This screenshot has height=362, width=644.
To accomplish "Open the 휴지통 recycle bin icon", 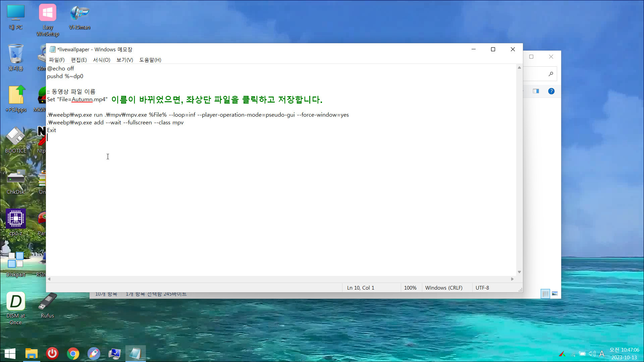I will pos(16,58).
